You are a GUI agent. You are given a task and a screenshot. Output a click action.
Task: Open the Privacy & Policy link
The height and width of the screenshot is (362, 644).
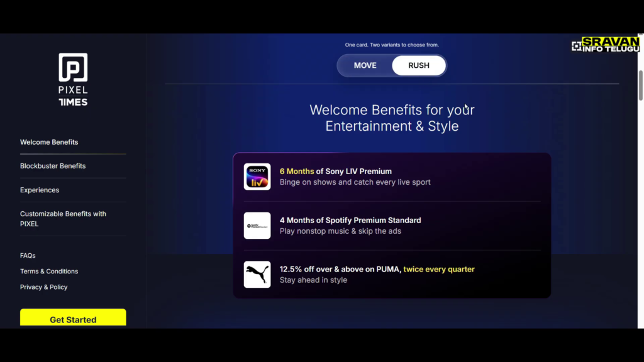pyautogui.click(x=43, y=287)
